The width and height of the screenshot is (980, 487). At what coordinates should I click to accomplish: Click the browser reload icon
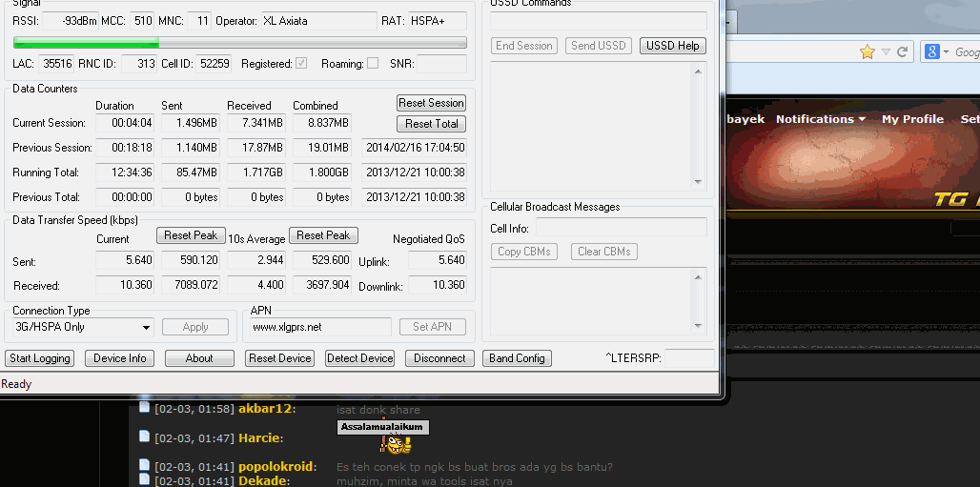(902, 51)
